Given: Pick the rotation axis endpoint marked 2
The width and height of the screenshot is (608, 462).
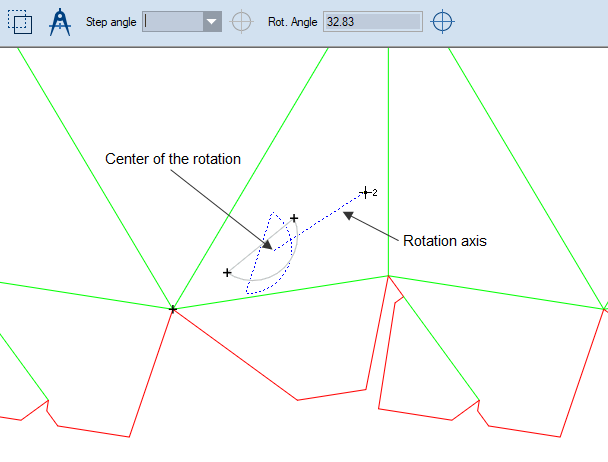Looking at the screenshot, I should tap(366, 191).
